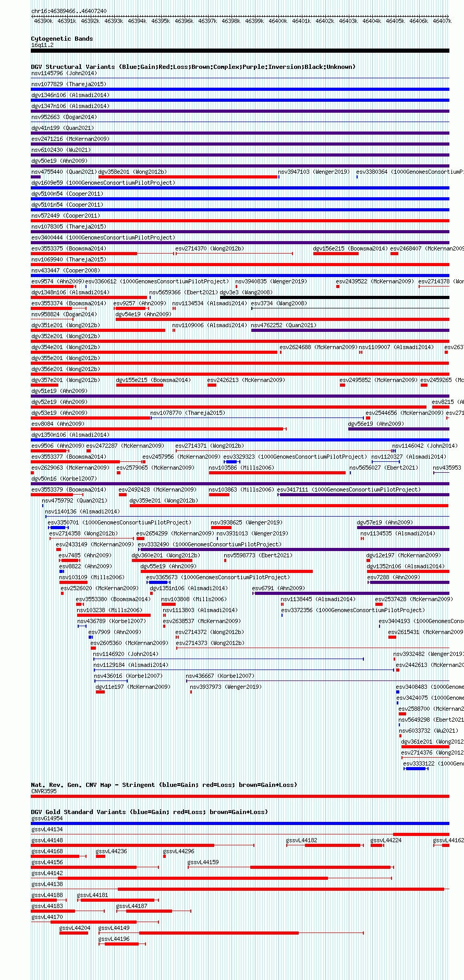Open variant esv3400444 label

tap(103, 237)
